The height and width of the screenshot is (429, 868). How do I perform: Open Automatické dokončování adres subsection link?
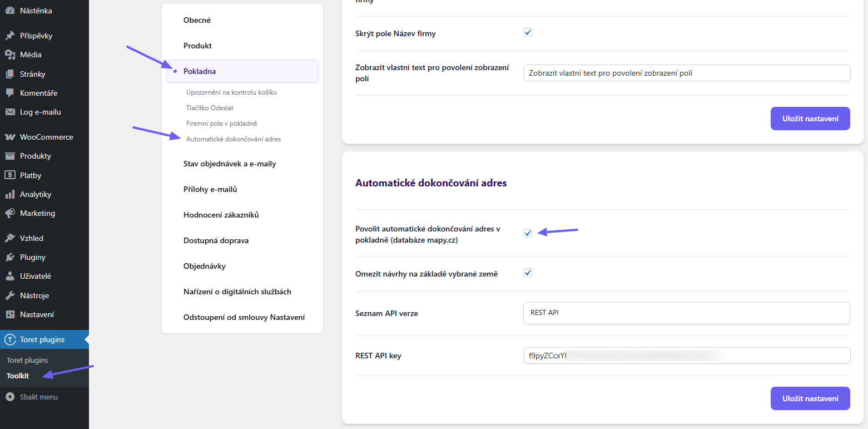coord(233,139)
